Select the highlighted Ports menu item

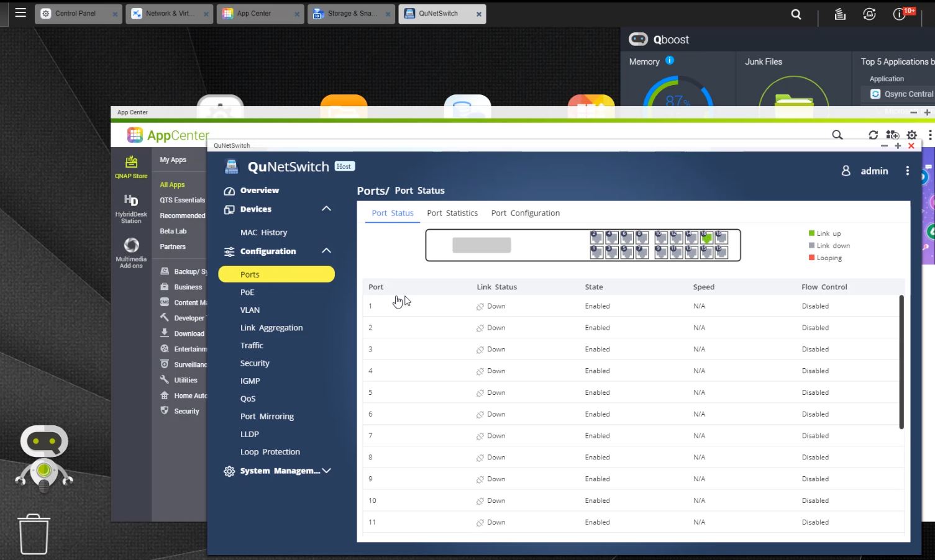(276, 274)
